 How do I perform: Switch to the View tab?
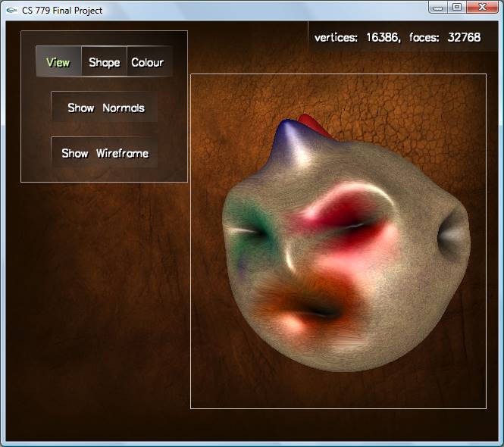click(58, 62)
